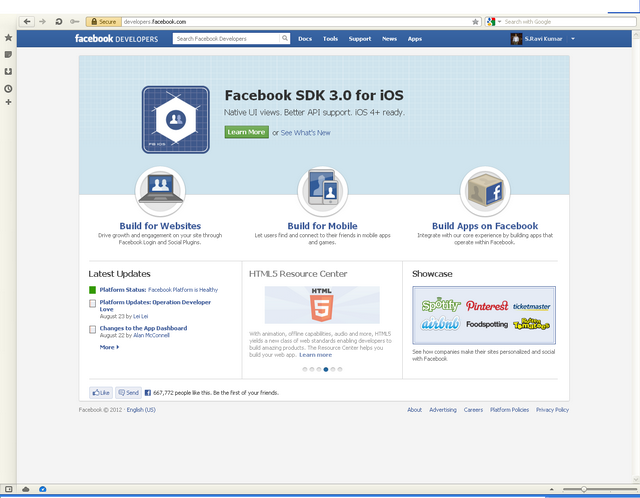Select the first carousel dot
The width and height of the screenshot is (640, 498).
tap(305, 369)
